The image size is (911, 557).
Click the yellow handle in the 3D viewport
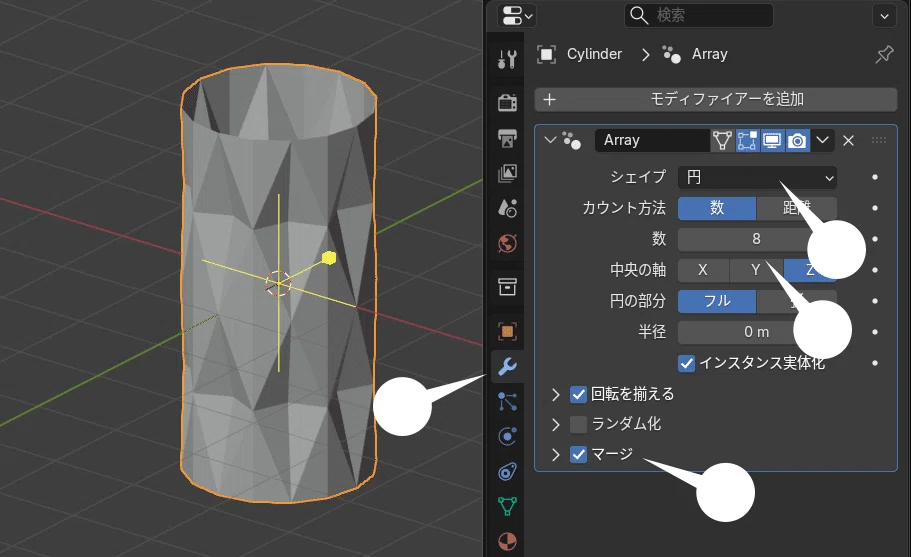coord(329,258)
